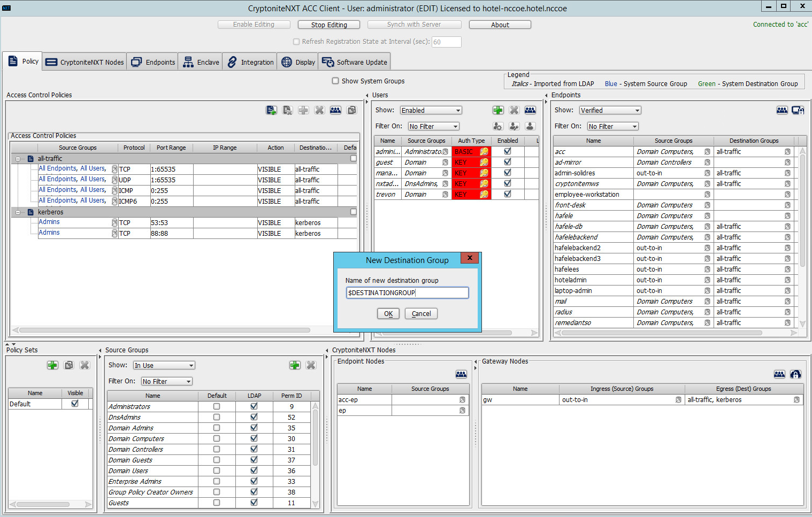Click user key icon in Users panel
Viewport: 812px width, 517px height.
coord(514,126)
